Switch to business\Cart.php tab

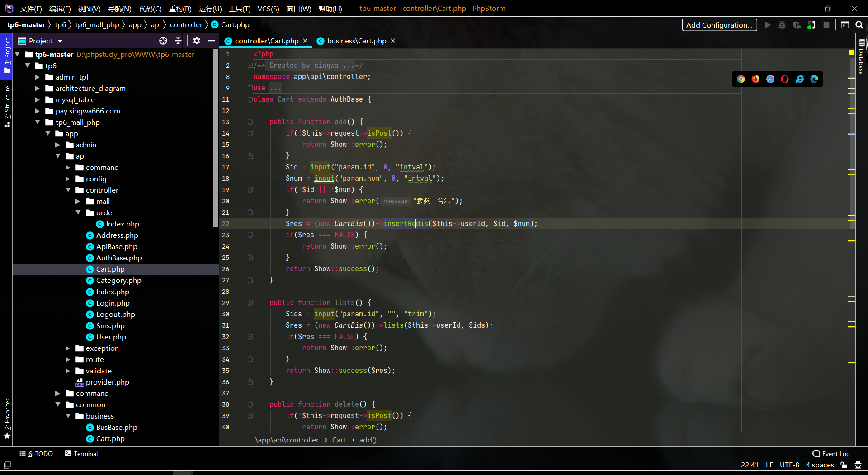coord(356,41)
